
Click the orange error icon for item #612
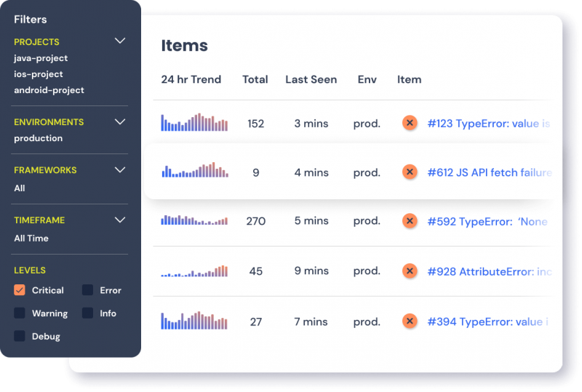[410, 172]
